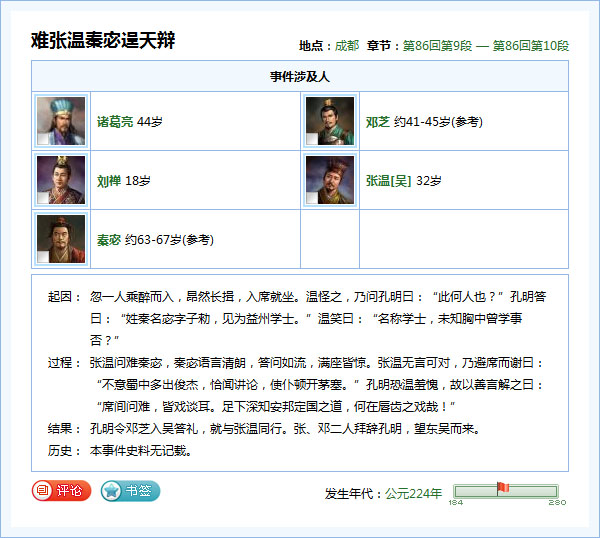This screenshot has width=600, height=538.
Task: Click the 诸葛亮 portrait image
Action: (x=60, y=121)
